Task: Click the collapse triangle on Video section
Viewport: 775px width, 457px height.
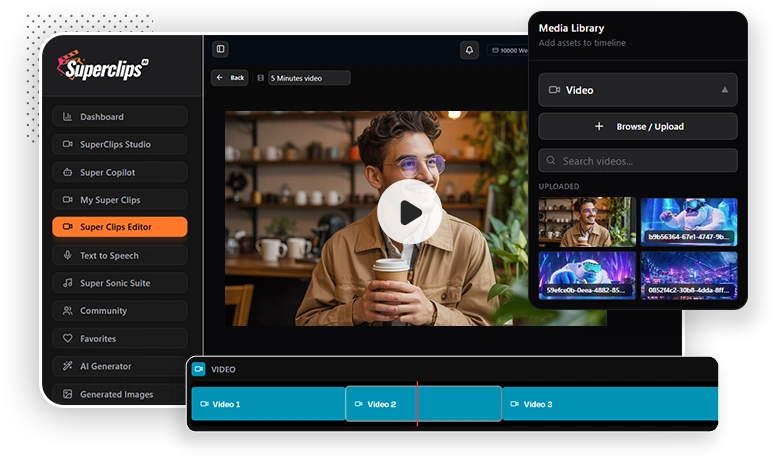Action: tap(725, 90)
